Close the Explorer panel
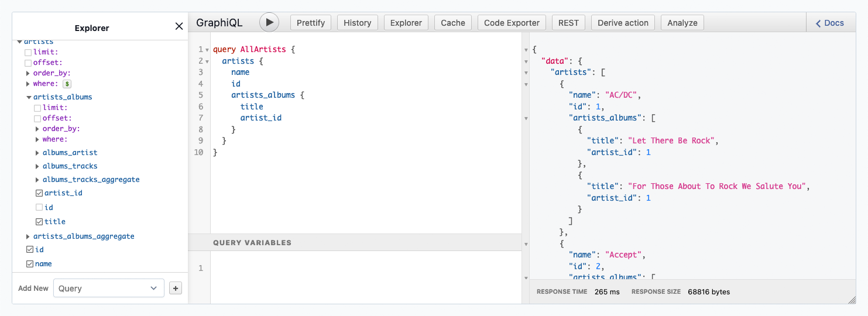 click(x=179, y=26)
